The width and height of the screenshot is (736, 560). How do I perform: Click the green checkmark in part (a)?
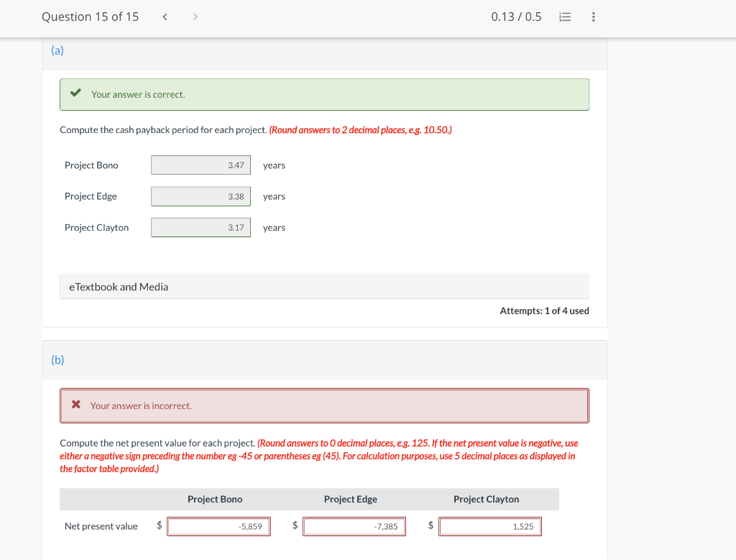(x=75, y=92)
